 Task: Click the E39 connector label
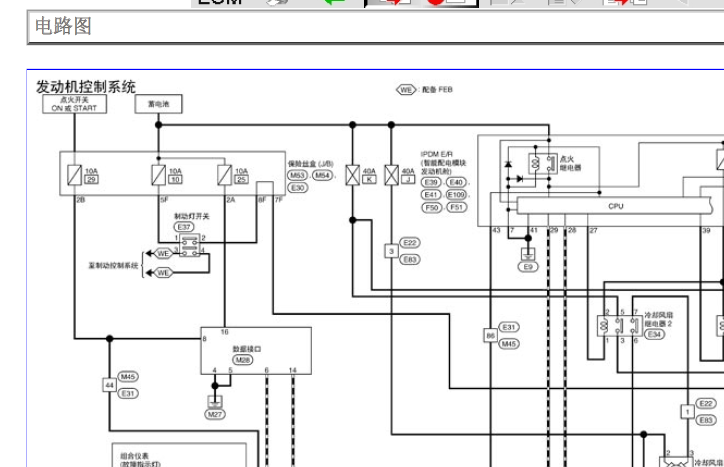pos(431,182)
